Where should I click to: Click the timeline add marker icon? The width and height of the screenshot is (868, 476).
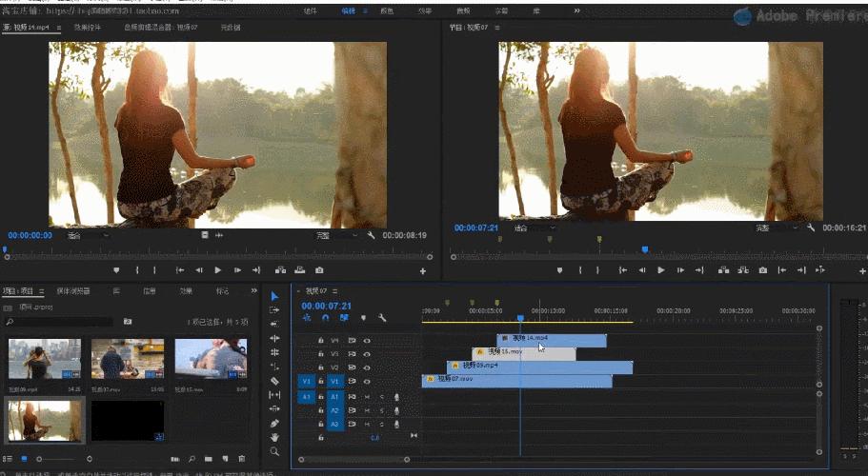click(363, 318)
